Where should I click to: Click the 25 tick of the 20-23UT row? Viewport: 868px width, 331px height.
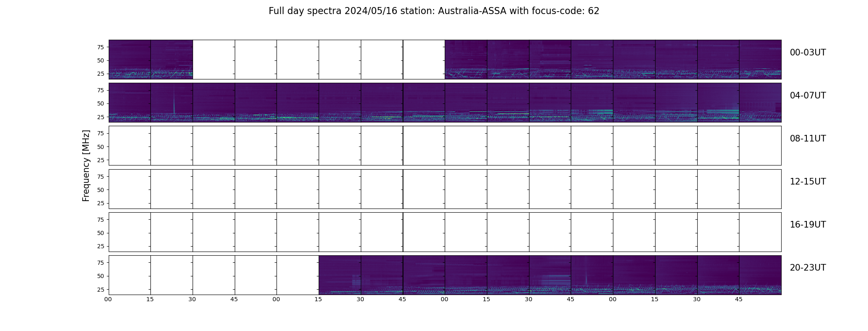coord(100,290)
